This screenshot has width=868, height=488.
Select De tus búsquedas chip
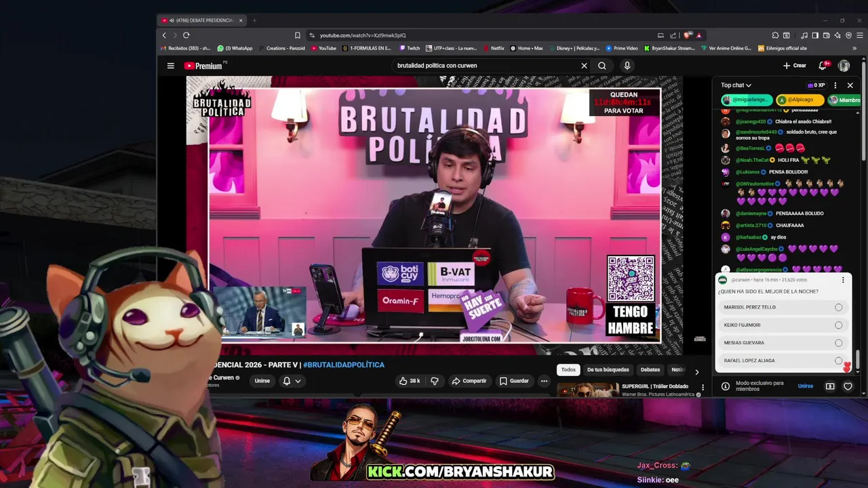pos(608,370)
